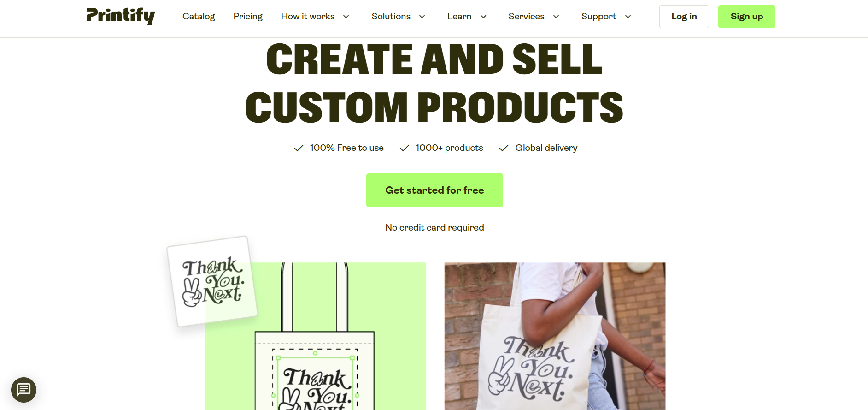Click the Log in button

coord(684,17)
